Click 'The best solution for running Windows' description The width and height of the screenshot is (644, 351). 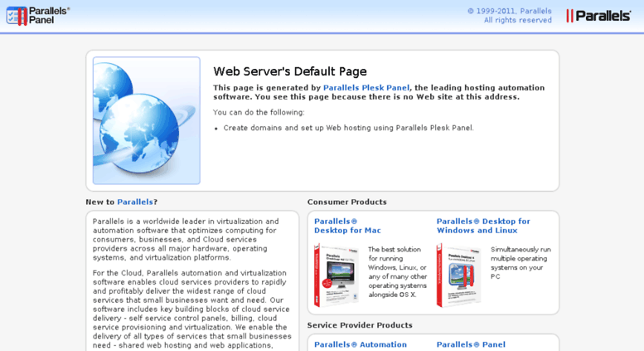point(398,272)
